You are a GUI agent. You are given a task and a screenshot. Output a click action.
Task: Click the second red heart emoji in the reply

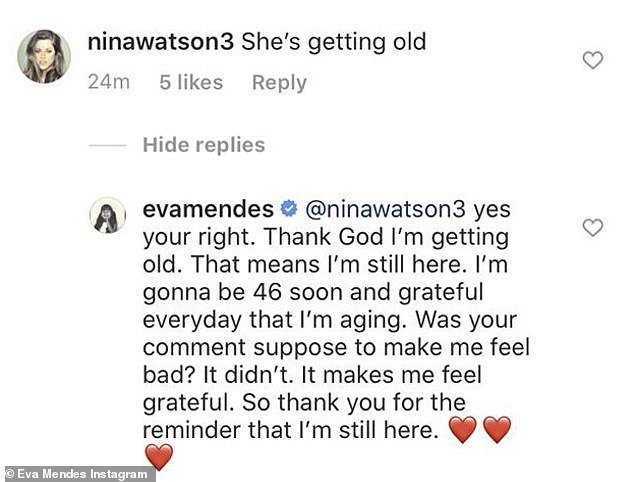point(497,430)
